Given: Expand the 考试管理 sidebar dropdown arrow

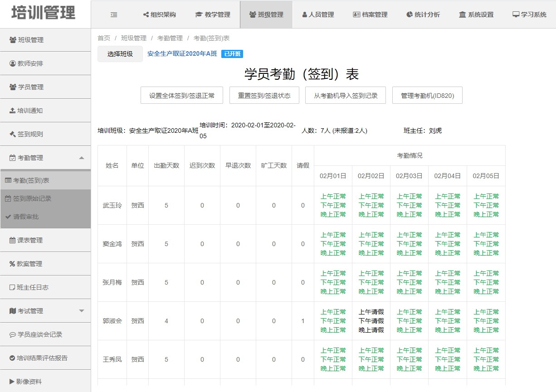Looking at the screenshot, I should 82,311.
